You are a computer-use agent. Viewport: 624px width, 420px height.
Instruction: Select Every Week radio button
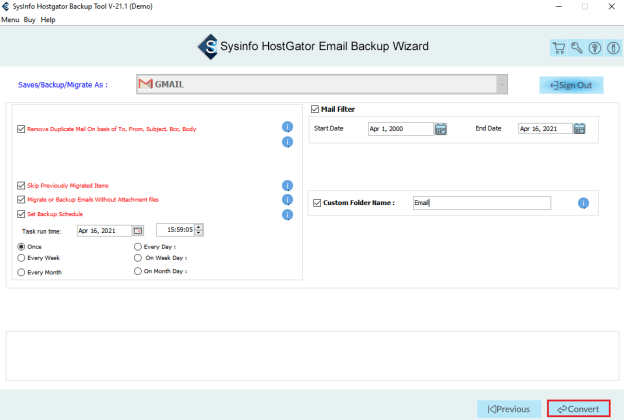[21, 258]
